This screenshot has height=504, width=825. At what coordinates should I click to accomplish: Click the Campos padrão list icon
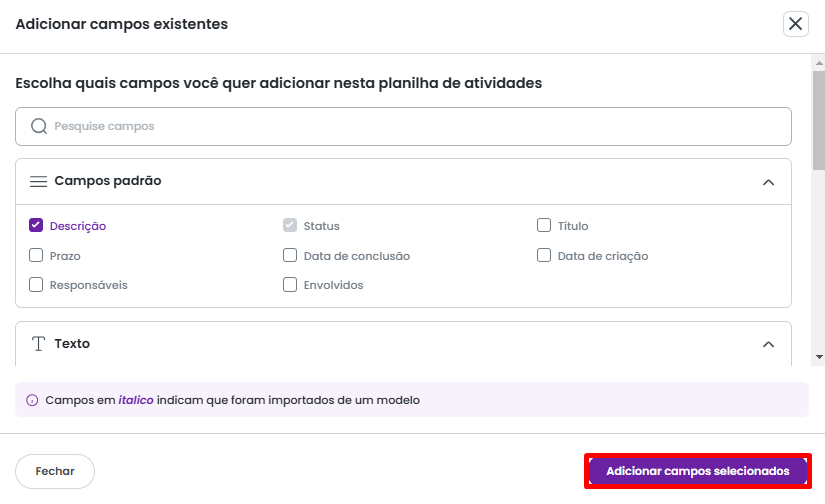click(x=39, y=182)
